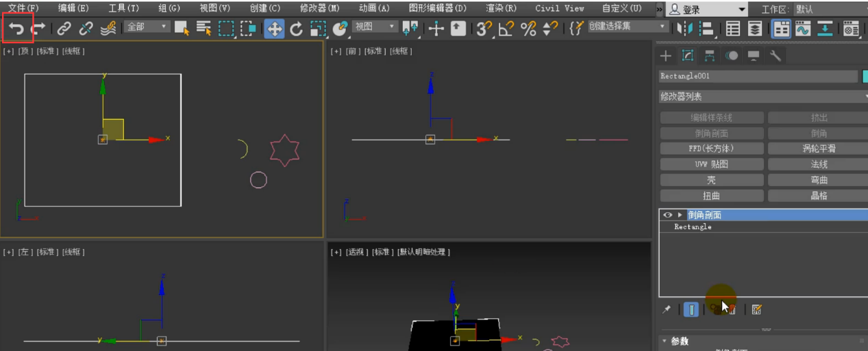Open the Hierarchy panel tab icon
The width and height of the screenshot is (868, 351).
click(709, 56)
